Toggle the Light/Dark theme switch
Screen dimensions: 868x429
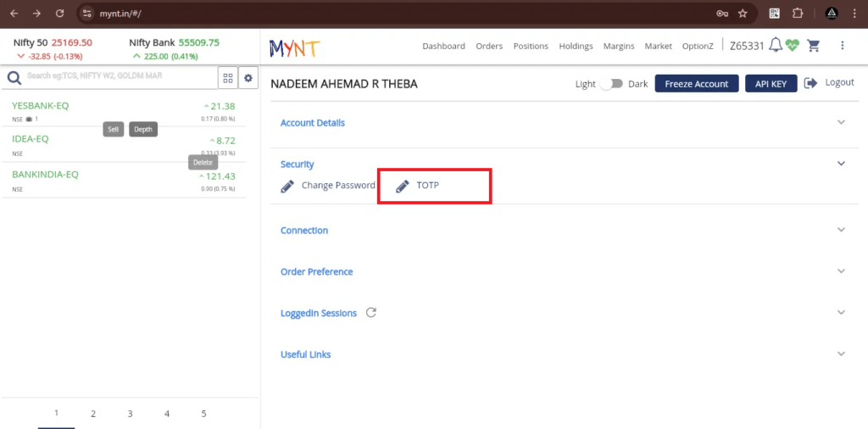tap(611, 84)
